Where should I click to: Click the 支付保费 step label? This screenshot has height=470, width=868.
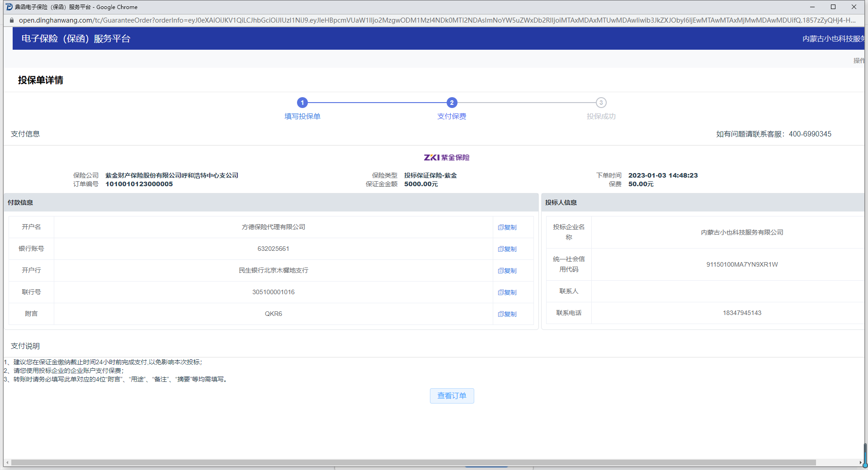coord(452,117)
